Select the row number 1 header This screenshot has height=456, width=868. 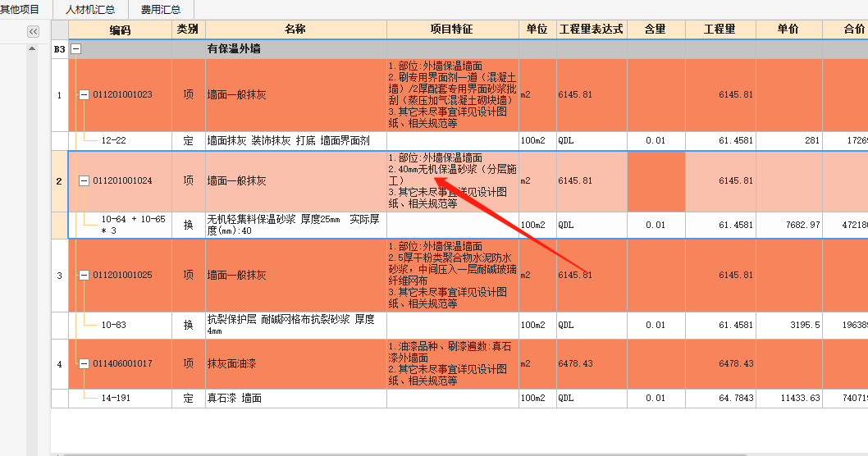(x=60, y=95)
